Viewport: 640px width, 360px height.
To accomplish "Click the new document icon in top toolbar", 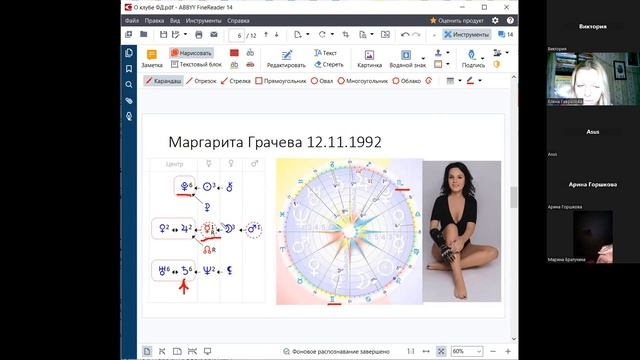I will [129, 35].
